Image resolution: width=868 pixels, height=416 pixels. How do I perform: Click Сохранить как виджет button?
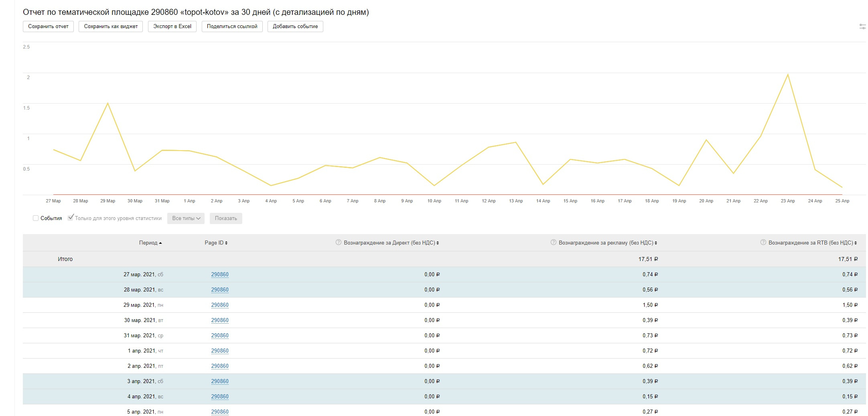111,27
